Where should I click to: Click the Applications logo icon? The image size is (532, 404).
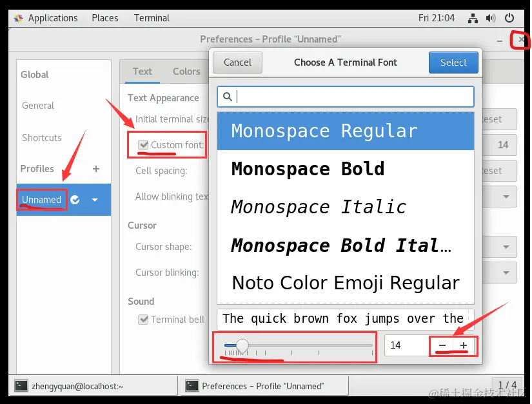(18, 18)
